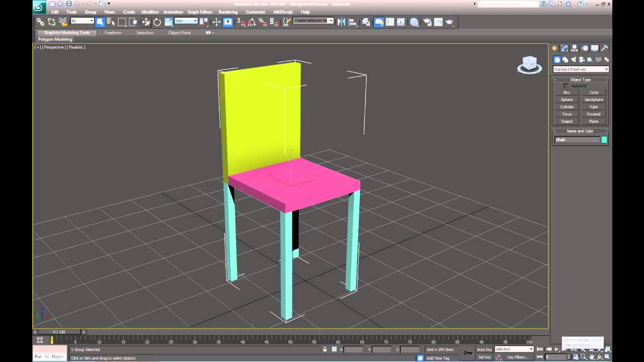This screenshot has height=362, width=644.
Task: Click the Align tool icon
Action: pos(353,22)
